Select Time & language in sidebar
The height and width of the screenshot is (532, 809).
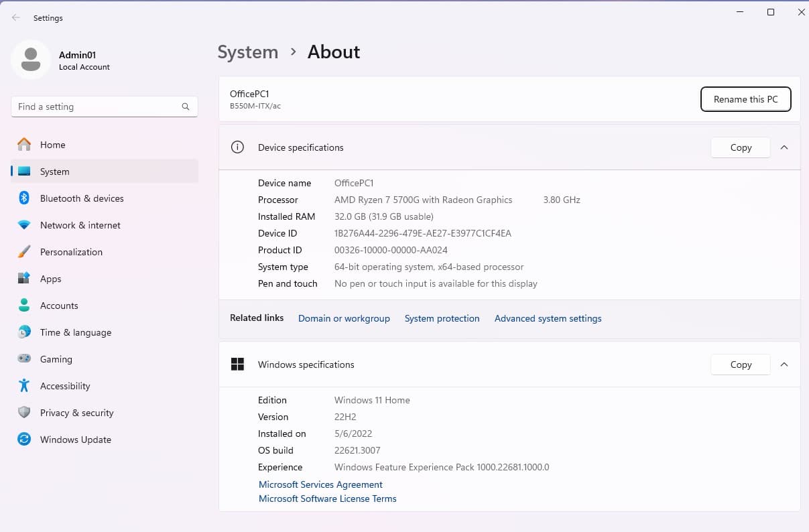click(105, 332)
